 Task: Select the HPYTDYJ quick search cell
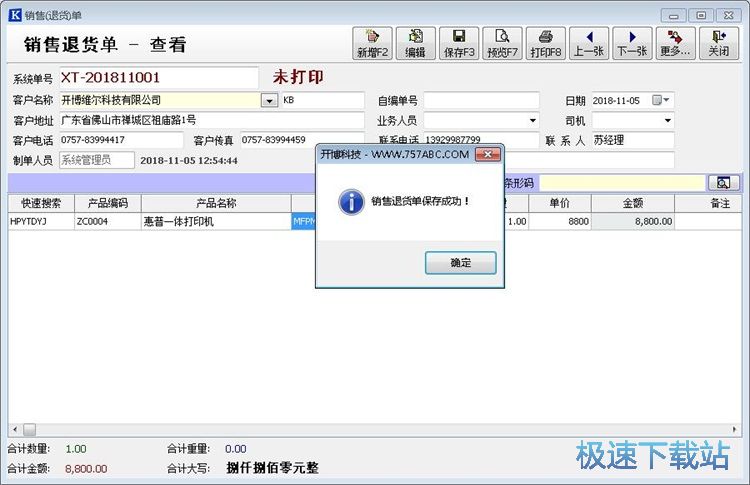[x=41, y=221]
